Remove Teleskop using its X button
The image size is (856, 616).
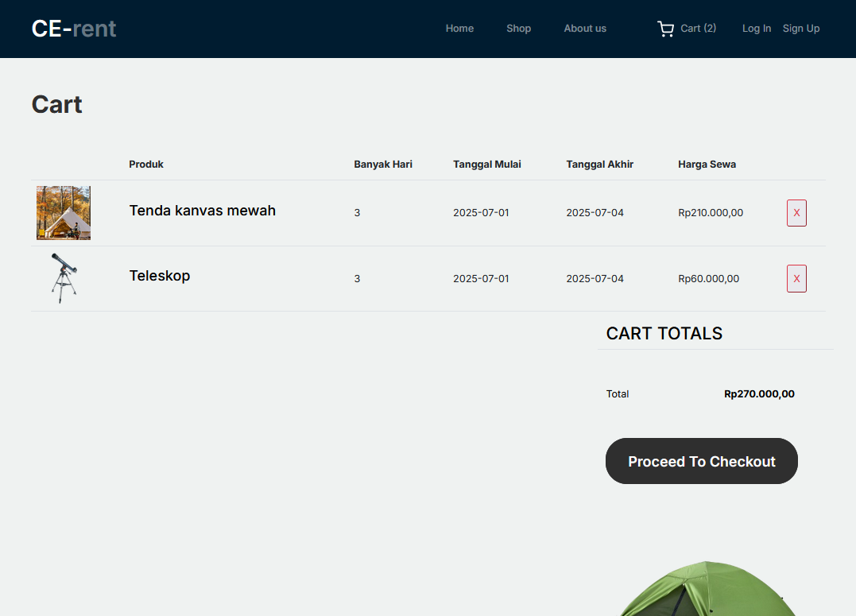coord(796,278)
